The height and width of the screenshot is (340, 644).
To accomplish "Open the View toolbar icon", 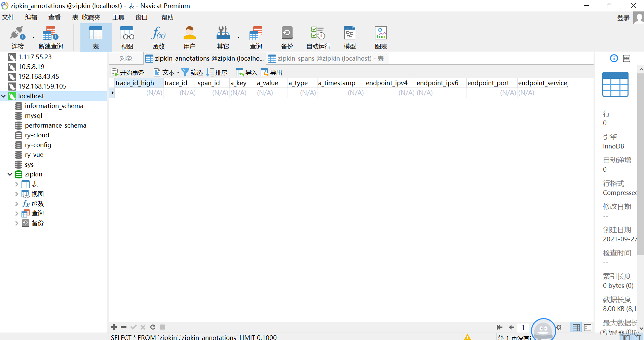I will [x=127, y=37].
